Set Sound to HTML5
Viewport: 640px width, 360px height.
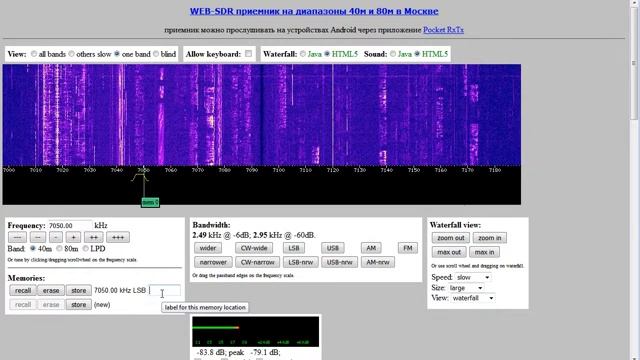pyautogui.click(x=417, y=53)
